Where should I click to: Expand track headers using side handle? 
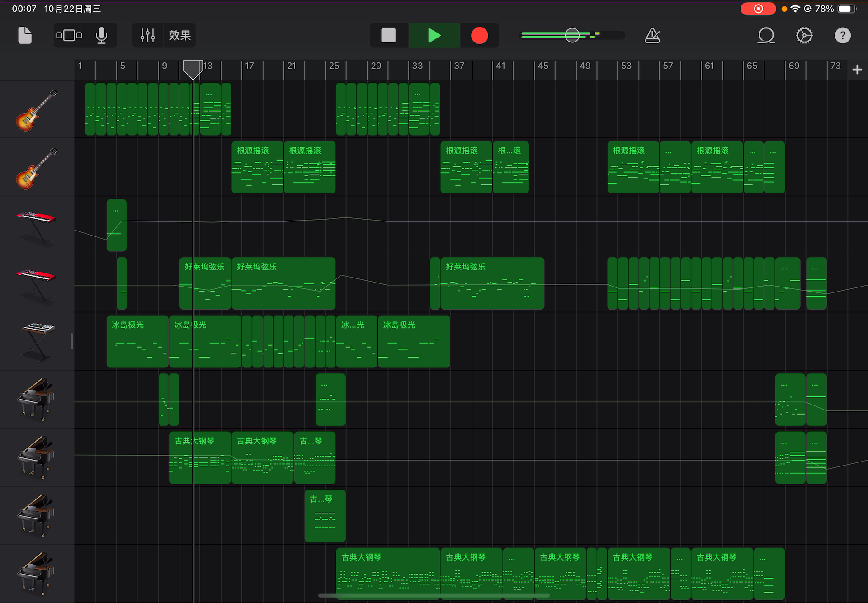point(71,341)
